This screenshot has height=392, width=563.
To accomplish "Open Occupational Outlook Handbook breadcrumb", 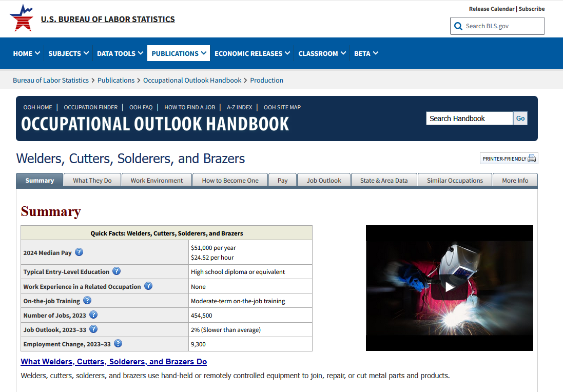I will click(x=192, y=80).
